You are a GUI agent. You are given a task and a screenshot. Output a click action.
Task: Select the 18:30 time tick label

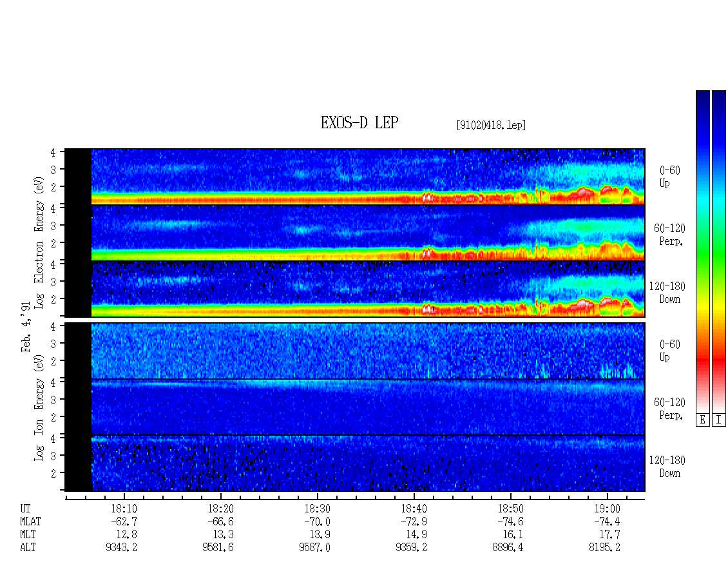(x=317, y=509)
